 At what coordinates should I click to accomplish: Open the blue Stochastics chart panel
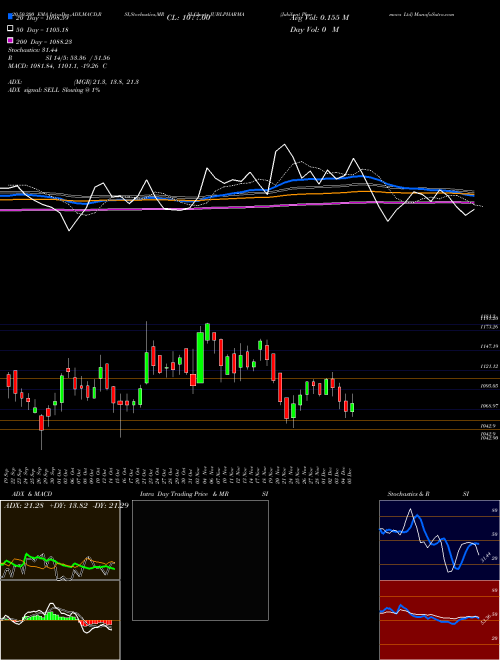point(439,540)
